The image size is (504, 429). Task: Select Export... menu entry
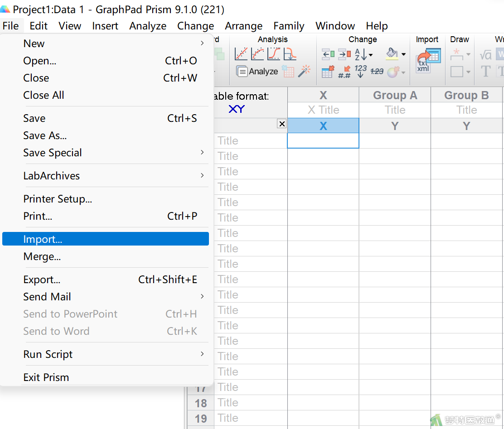click(106, 280)
